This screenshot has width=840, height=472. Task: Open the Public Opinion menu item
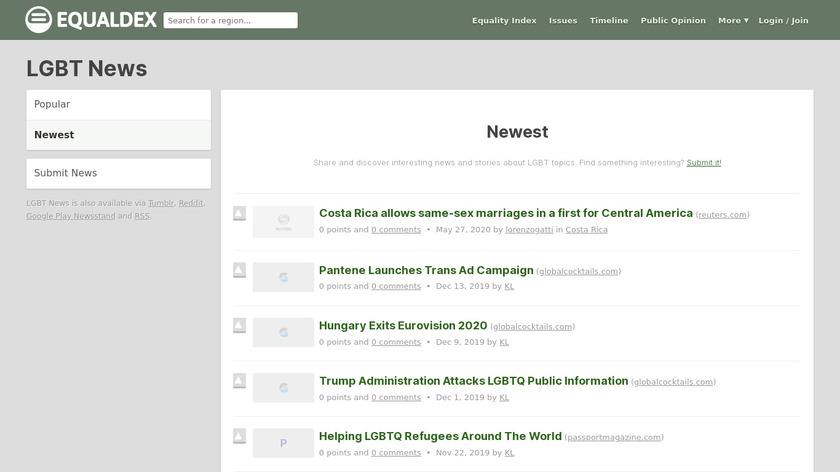[x=673, y=20]
